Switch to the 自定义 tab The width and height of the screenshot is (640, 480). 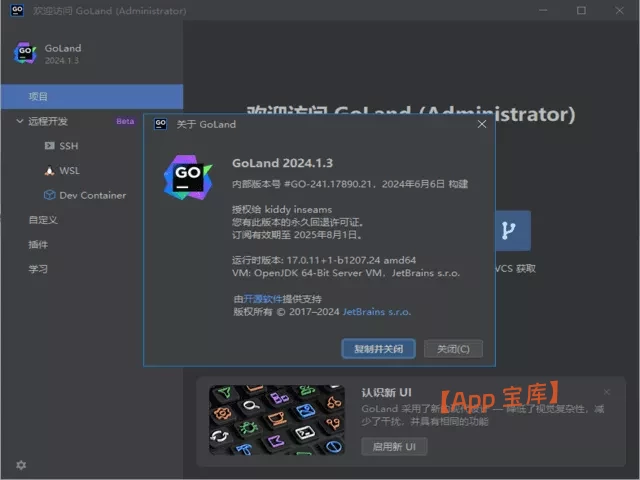point(43,220)
